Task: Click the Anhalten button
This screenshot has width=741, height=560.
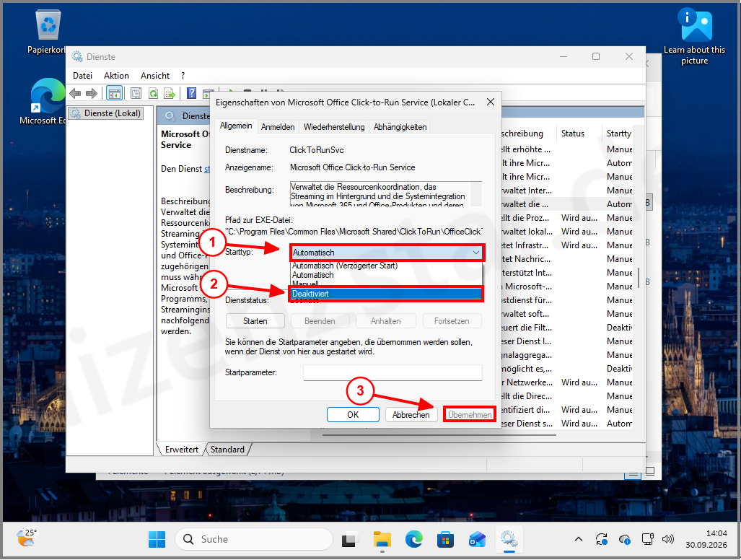Action: [x=385, y=321]
